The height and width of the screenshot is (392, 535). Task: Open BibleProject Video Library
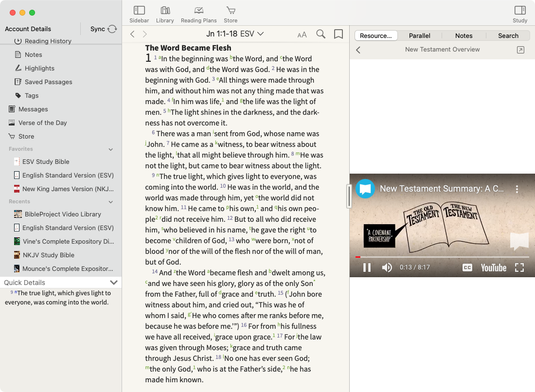(57, 214)
